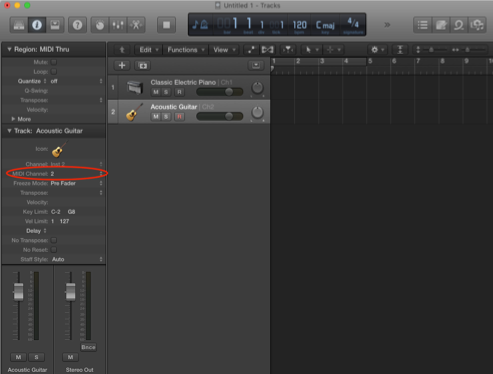Screen dimensions: 493x374
Task: Add a new track with plus button
Action: pos(122,66)
